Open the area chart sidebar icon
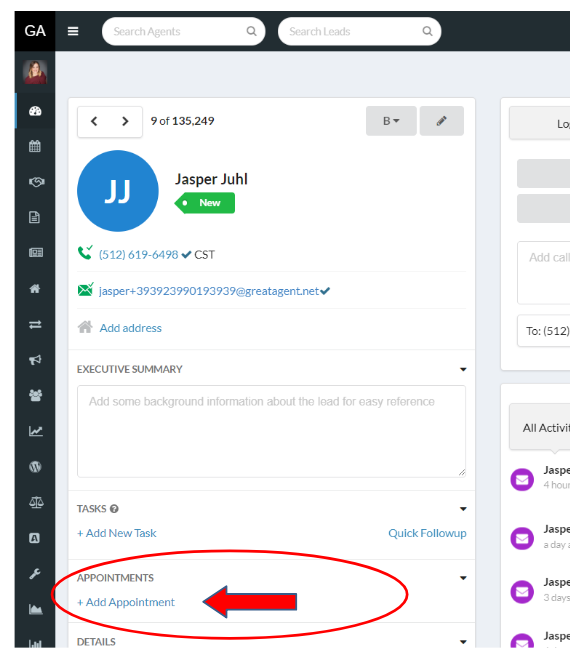Screen dimensions: 570x657 pyautogui.click(x=36, y=609)
